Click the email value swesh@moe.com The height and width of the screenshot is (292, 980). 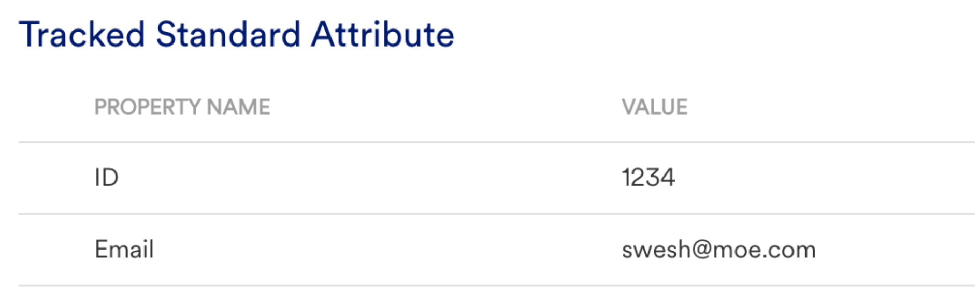pos(718,250)
